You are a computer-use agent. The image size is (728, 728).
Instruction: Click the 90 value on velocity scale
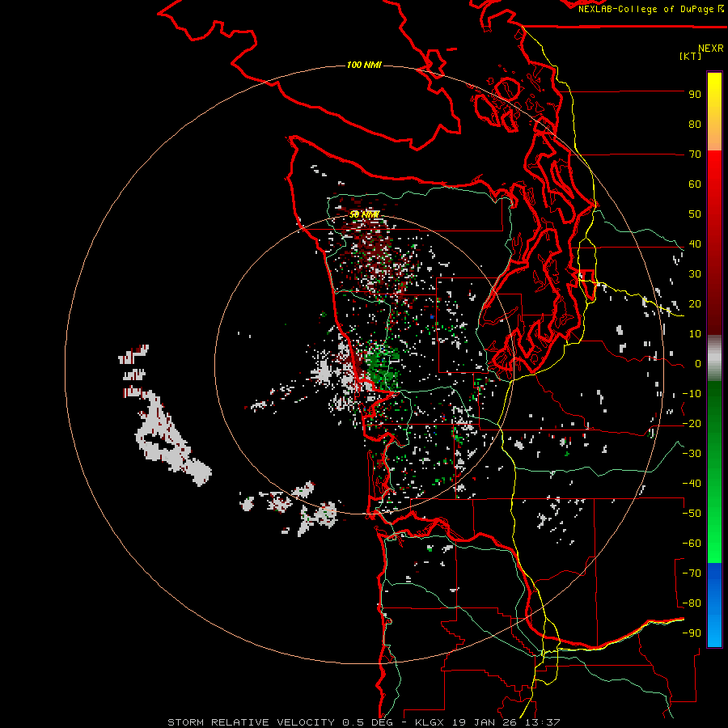(x=695, y=95)
